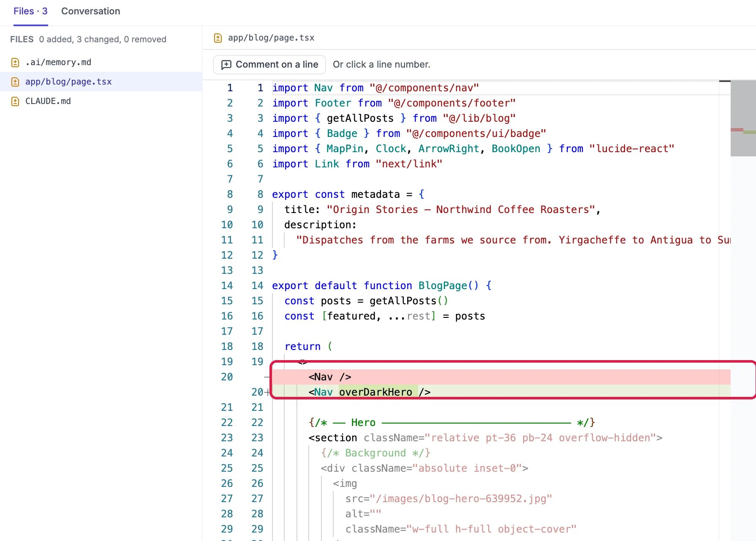Click the 'Or click a line number.' hint text
This screenshot has width=756, height=541.
[x=381, y=65]
